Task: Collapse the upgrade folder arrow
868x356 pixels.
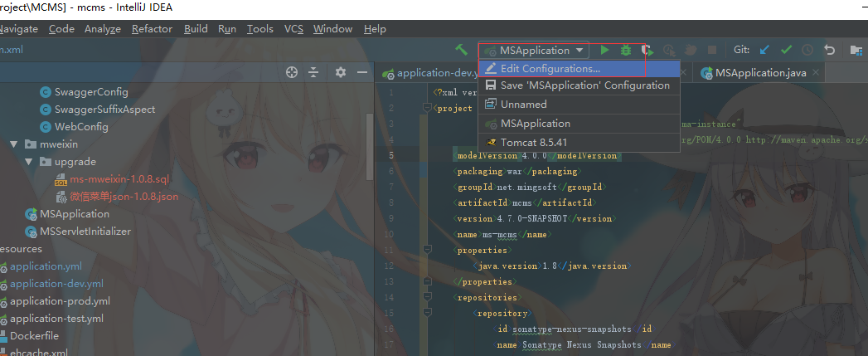Action: click(x=28, y=162)
